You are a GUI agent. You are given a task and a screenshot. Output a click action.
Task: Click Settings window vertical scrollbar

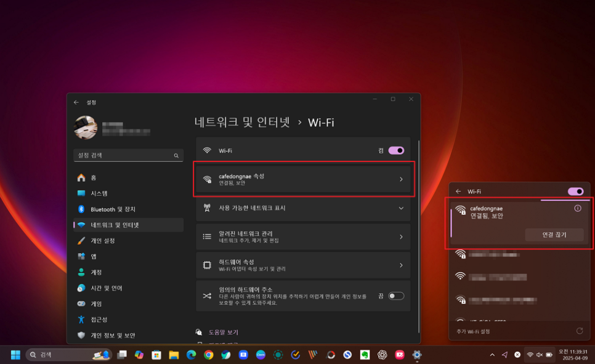(x=419, y=236)
